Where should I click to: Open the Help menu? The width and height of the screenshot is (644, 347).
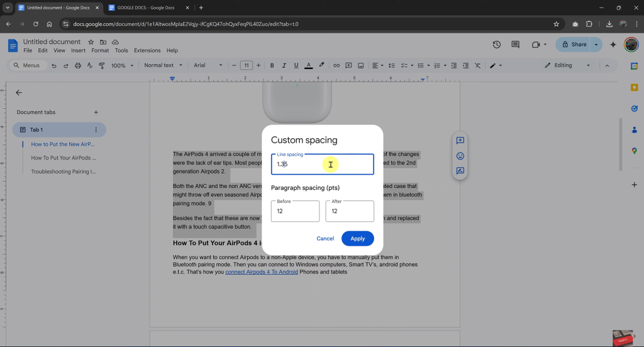point(172,50)
